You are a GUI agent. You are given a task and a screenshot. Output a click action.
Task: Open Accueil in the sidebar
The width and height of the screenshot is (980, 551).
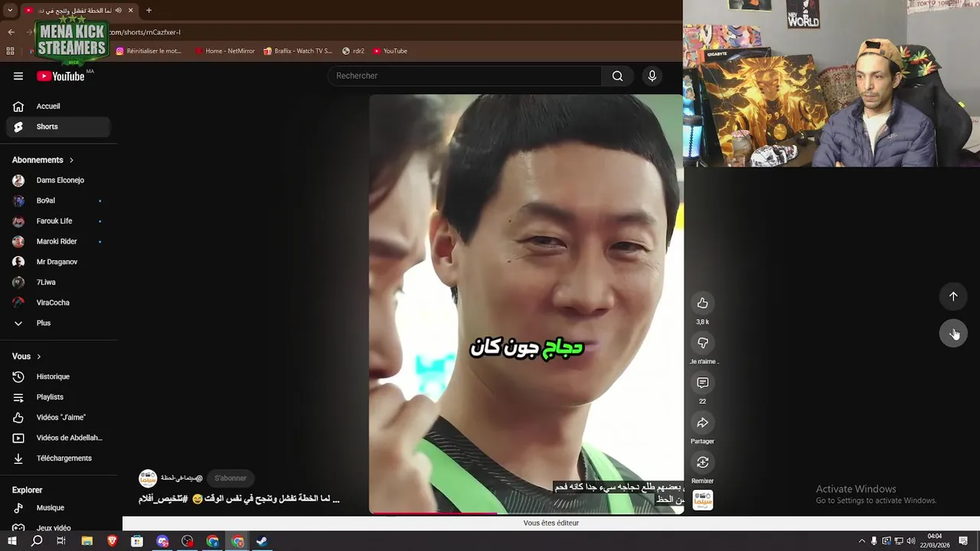58,106
